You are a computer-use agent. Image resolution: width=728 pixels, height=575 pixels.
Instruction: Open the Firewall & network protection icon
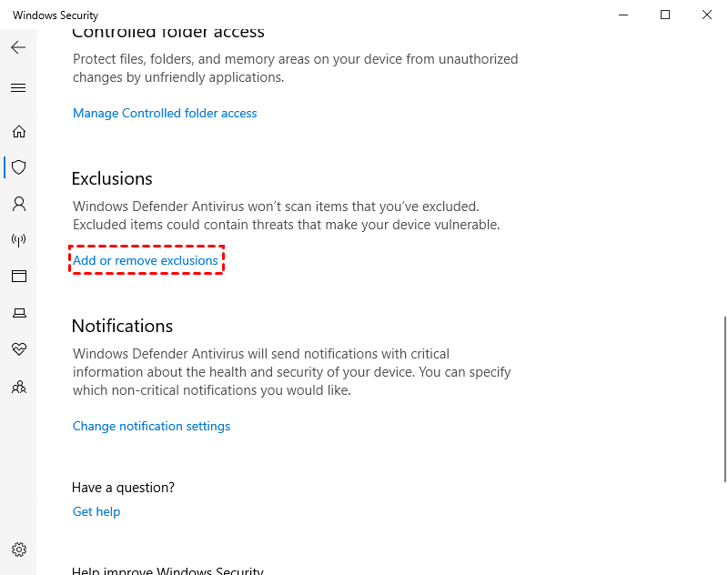18,240
